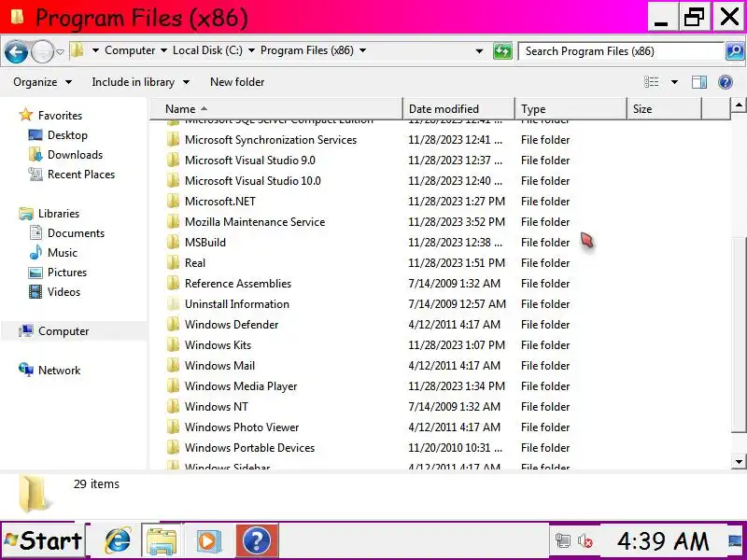Select Microsoft Visual Studio 10.0 name
This screenshot has height=560, width=747.
tap(252, 181)
